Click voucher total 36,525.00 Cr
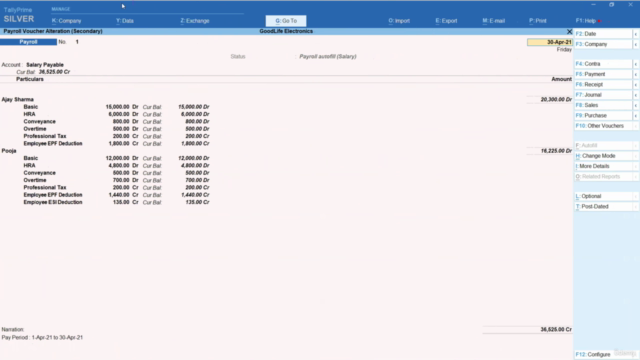The height and width of the screenshot is (360, 640). tap(556, 329)
